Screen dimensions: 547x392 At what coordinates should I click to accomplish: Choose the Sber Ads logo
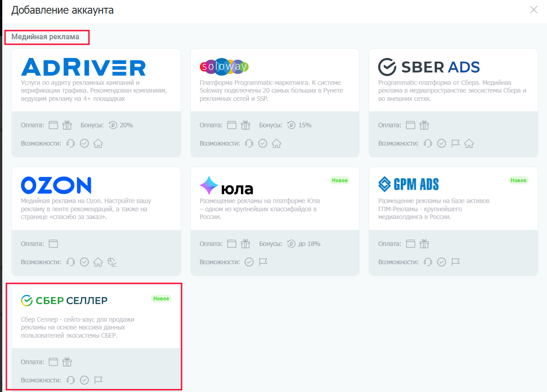tap(429, 67)
